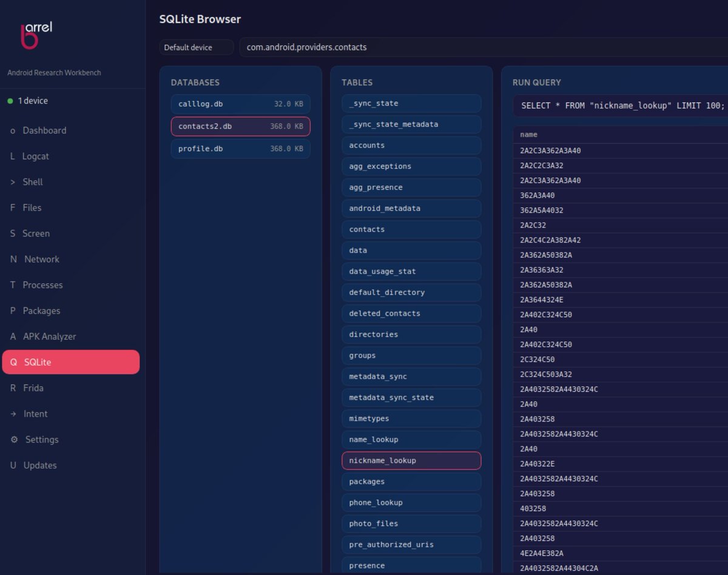The image size is (728, 575).
Task: Click the Frida 'R' sidebar icon
Action: (x=13, y=388)
